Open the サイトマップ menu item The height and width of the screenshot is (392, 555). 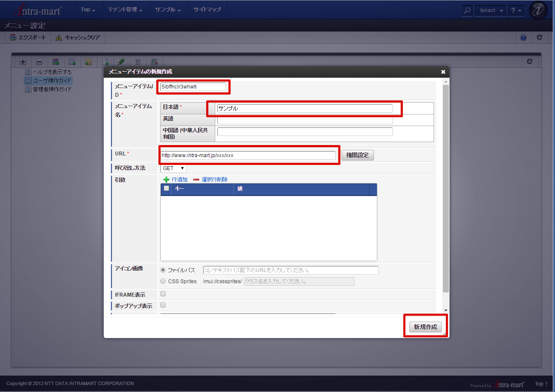tap(207, 10)
